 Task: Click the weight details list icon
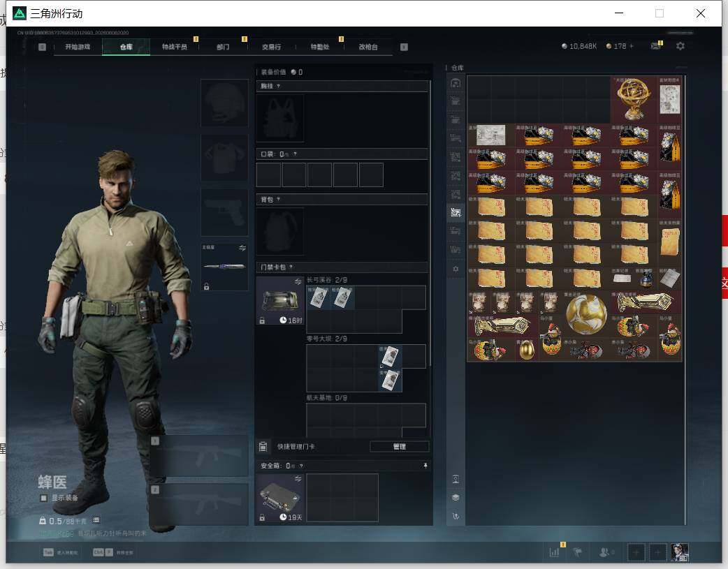coord(96,520)
